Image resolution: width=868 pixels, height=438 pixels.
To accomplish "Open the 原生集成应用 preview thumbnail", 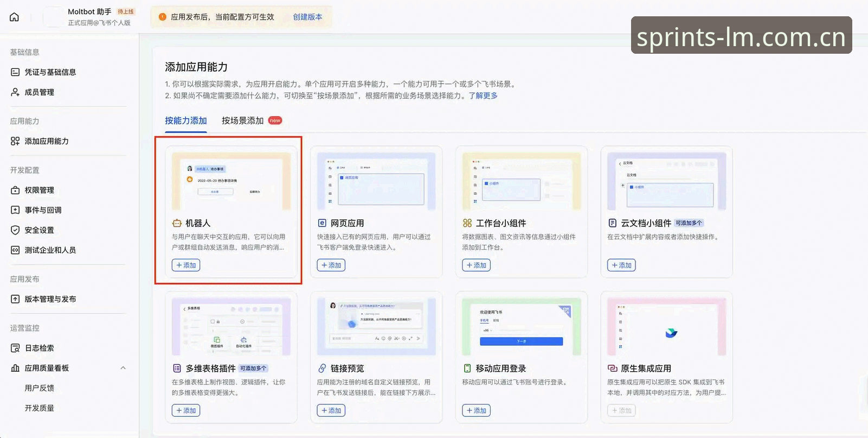I will (x=666, y=327).
